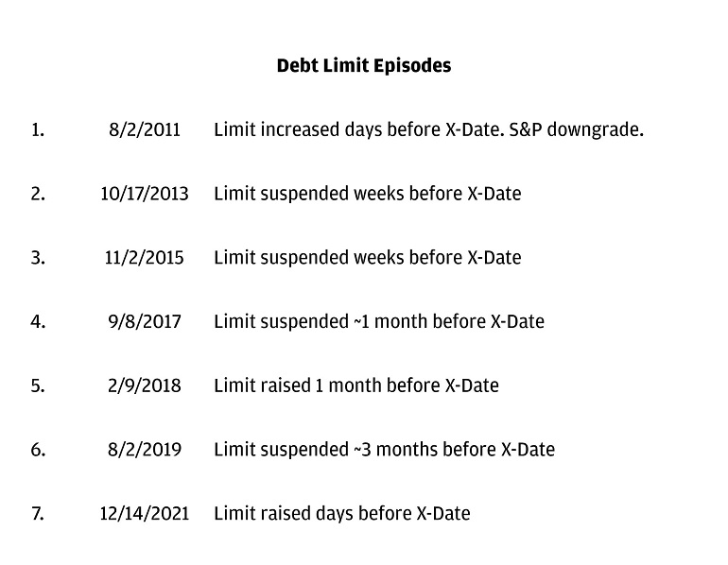Click row number 3 in the list

[37, 258]
